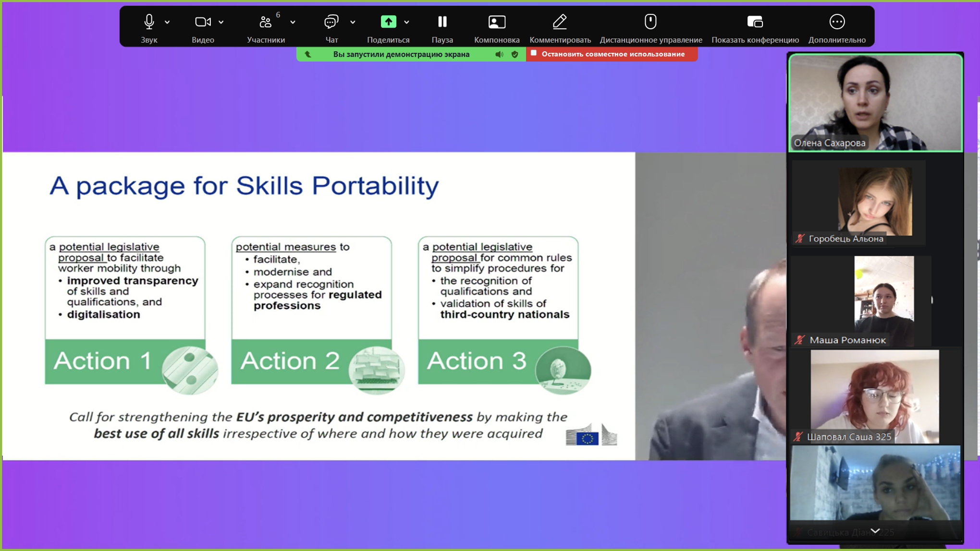This screenshot has height=551, width=980.
Task: Click Дистанционное управление mouse icon
Action: (x=650, y=22)
